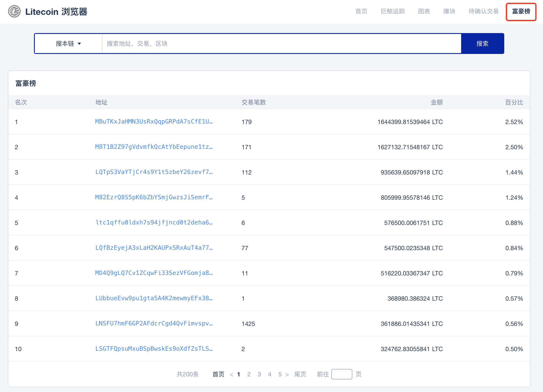Click amount 361886.01435341 LTC
Viewport: 543px width, 392px height.
pyautogui.click(x=412, y=324)
